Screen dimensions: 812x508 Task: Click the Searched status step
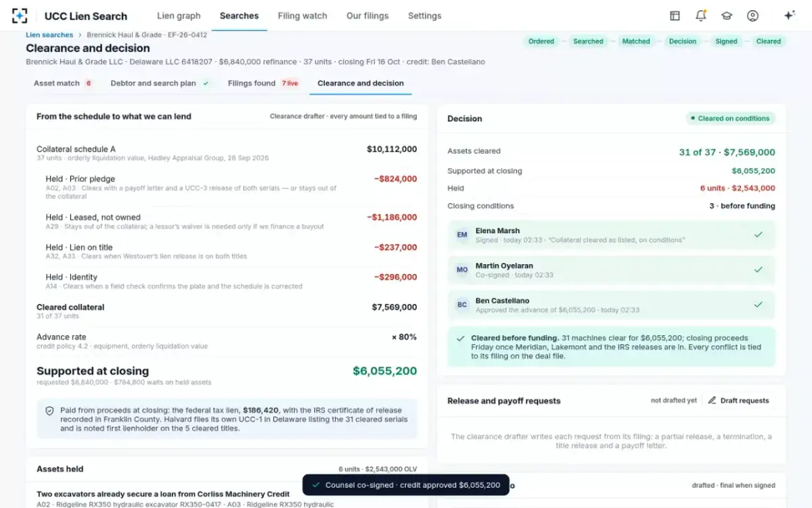pos(588,41)
